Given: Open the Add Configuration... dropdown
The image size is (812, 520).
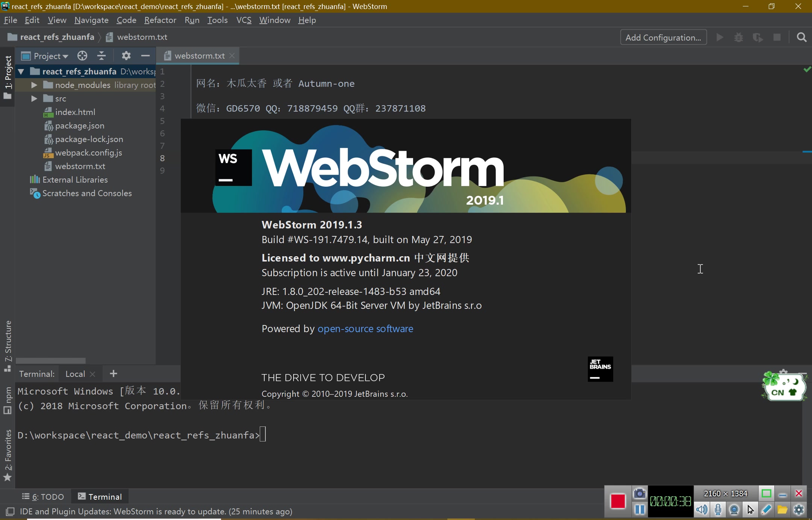Looking at the screenshot, I should click(x=663, y=37).
